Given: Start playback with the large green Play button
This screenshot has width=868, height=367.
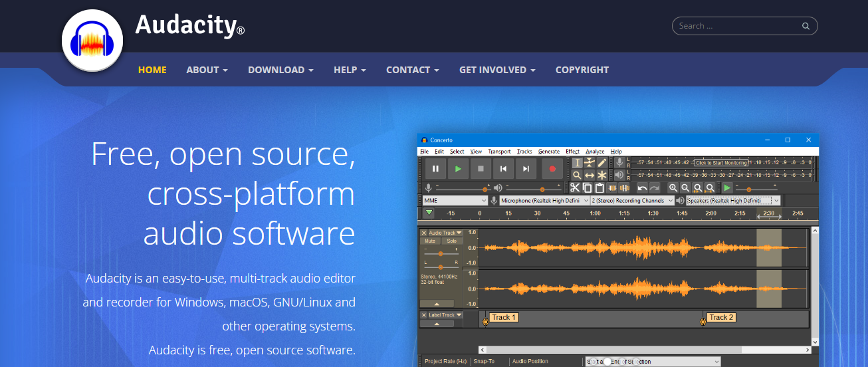Looking at the screenshot, I should [x=458, y=169].
